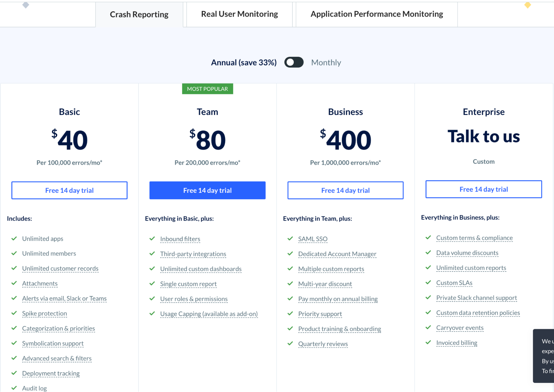Click checkmark icon beside SAML SSO
554x392 pixels.
tap(290, 239)
